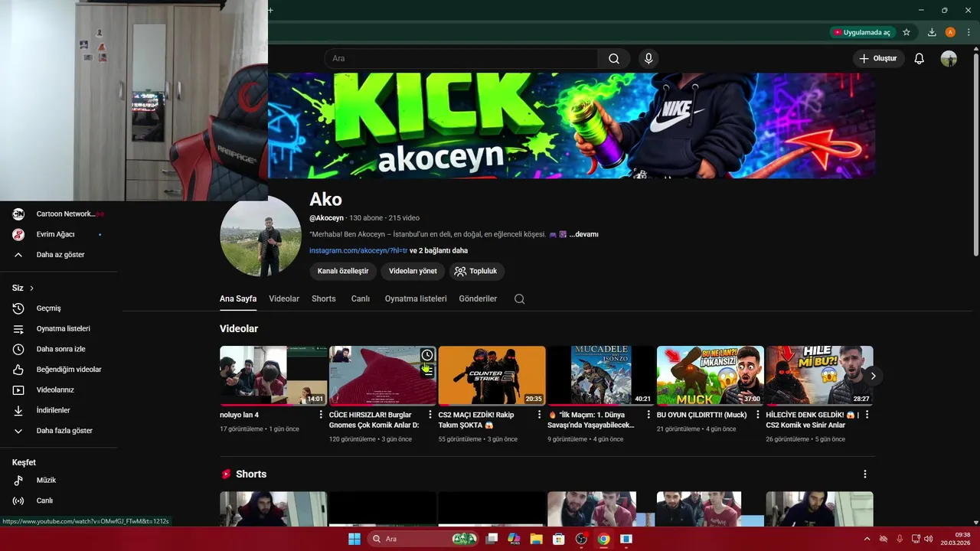The width and height of the screenshot is (980, 551).
Task: Open BU OYUN ÇILDIRTTI Muck thumbnail
Action: 710,375
